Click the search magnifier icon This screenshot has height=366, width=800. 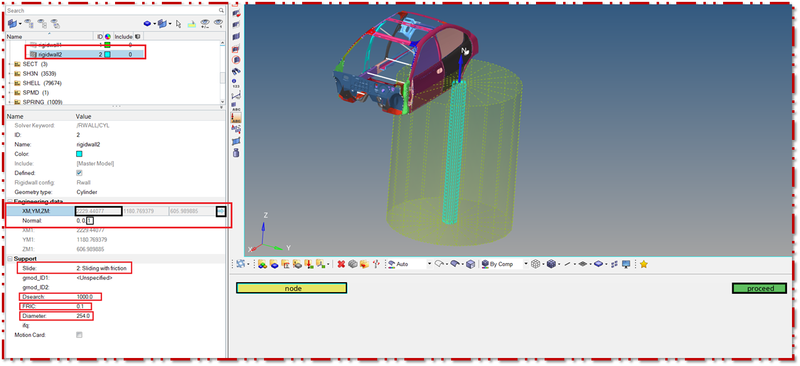(221, 10)
